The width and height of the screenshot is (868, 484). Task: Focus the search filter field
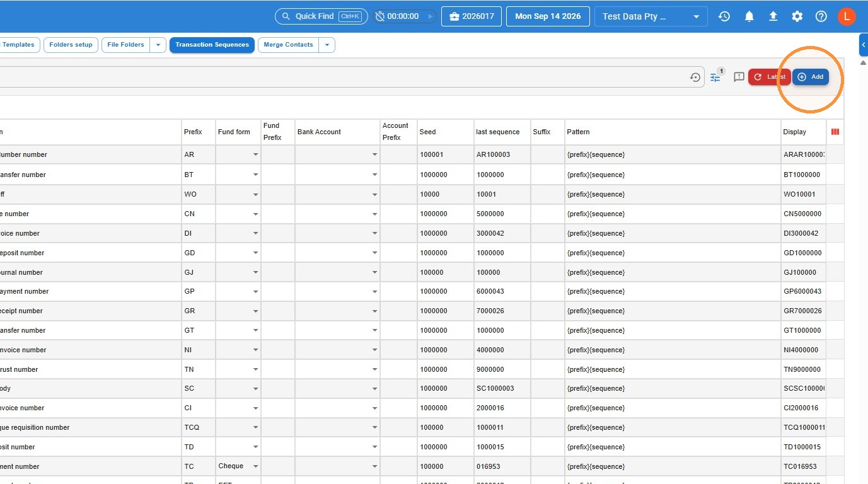click(x=344, y=77)
